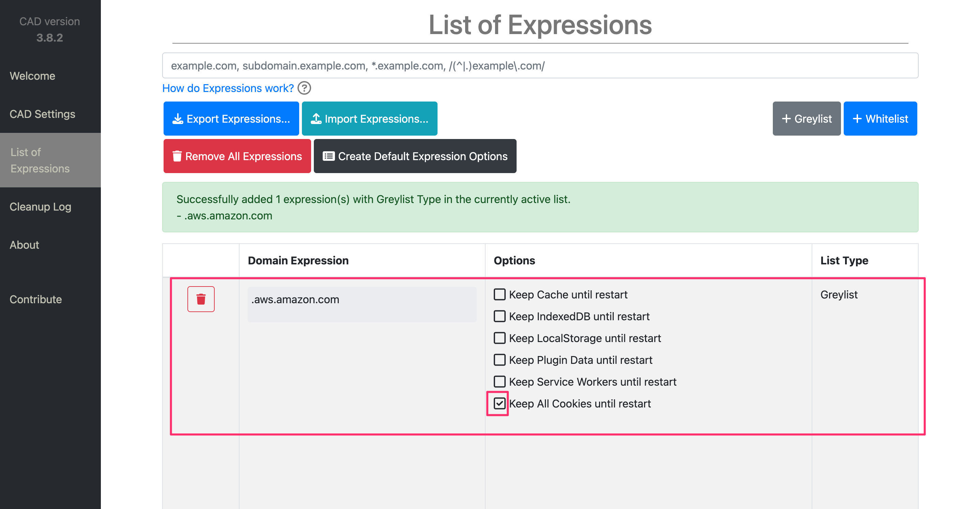Click Remove All Expressions trash button
Image resolution: width=980 pixels, height=509 pixels.
[x=237, y=156]
